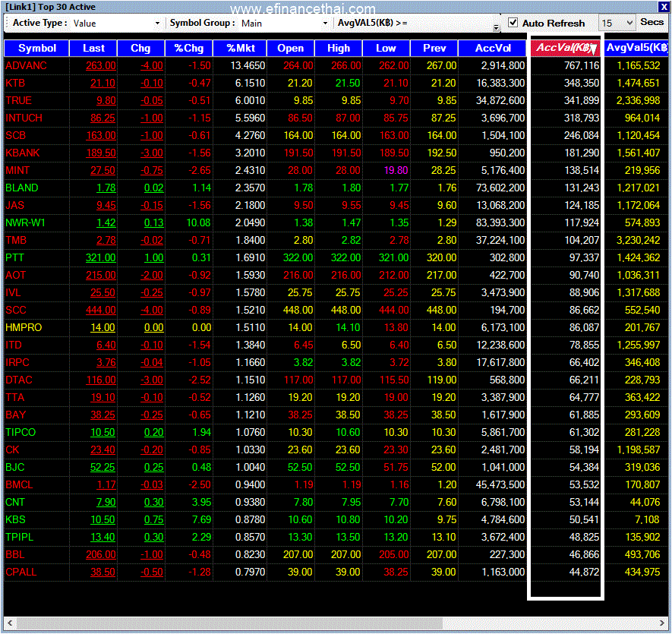
Task: Select the TMB symbol
Action: tap(16, 241)
